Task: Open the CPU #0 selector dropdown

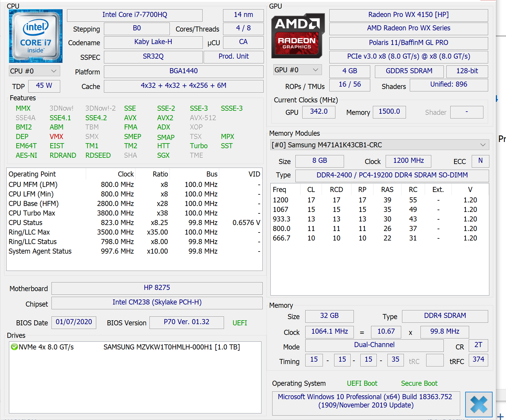Action: pos(34,71)
